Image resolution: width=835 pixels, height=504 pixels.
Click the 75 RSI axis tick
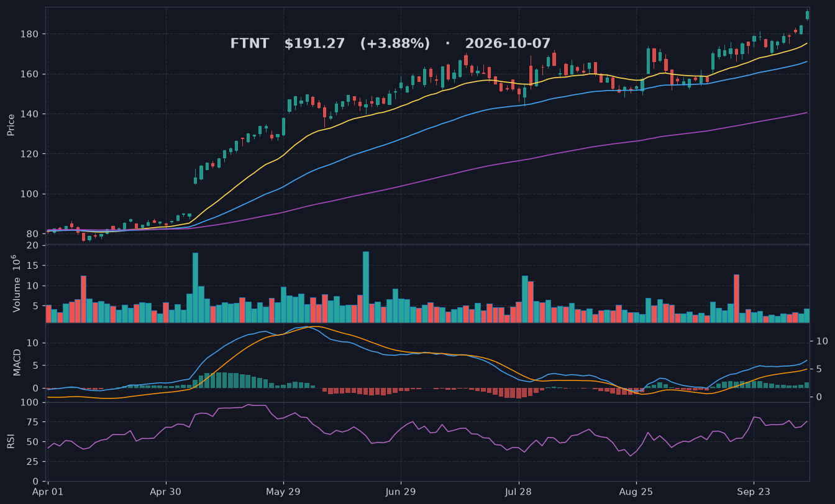tap(34, 422)
